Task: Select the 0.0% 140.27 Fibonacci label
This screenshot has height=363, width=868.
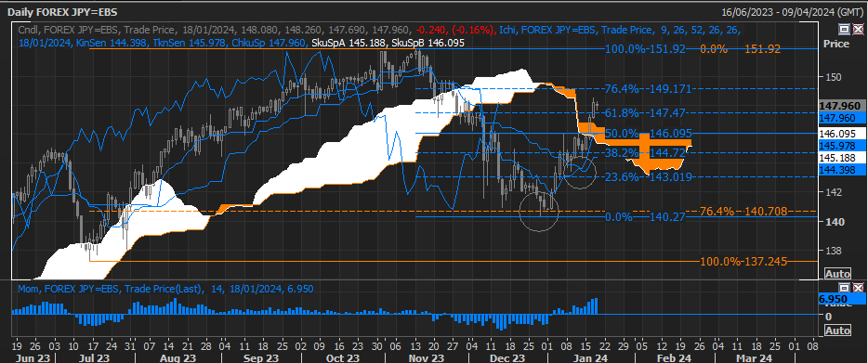Action: tap(645, 217)
